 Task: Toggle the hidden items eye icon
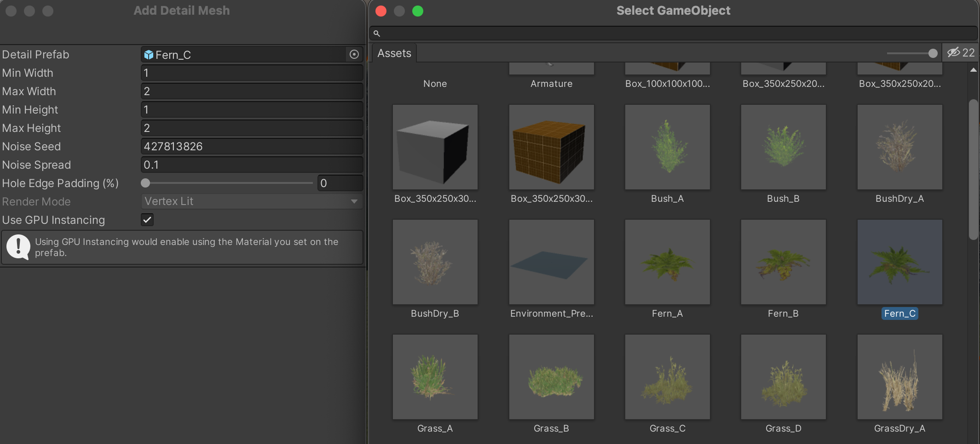(x=953, y=52)
